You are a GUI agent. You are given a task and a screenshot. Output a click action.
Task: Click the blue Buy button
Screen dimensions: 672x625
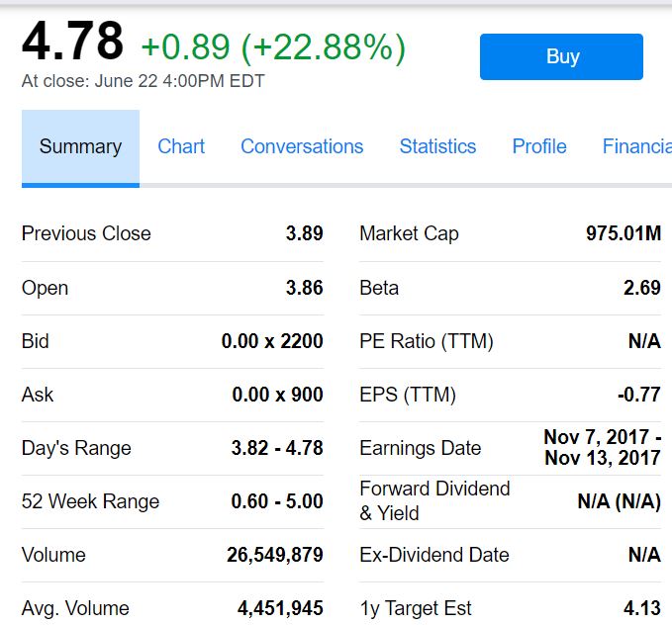561,57
